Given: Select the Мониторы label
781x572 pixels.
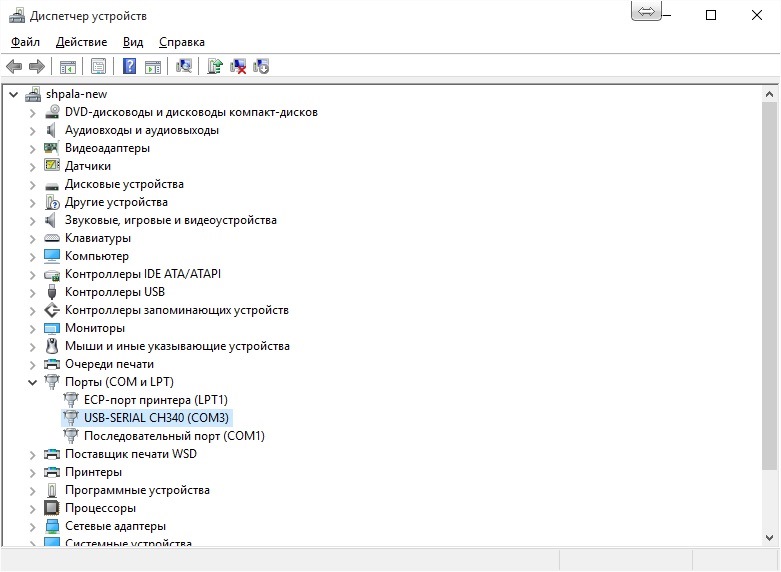Looking at the screenshot, I should (x=95, y=328).
